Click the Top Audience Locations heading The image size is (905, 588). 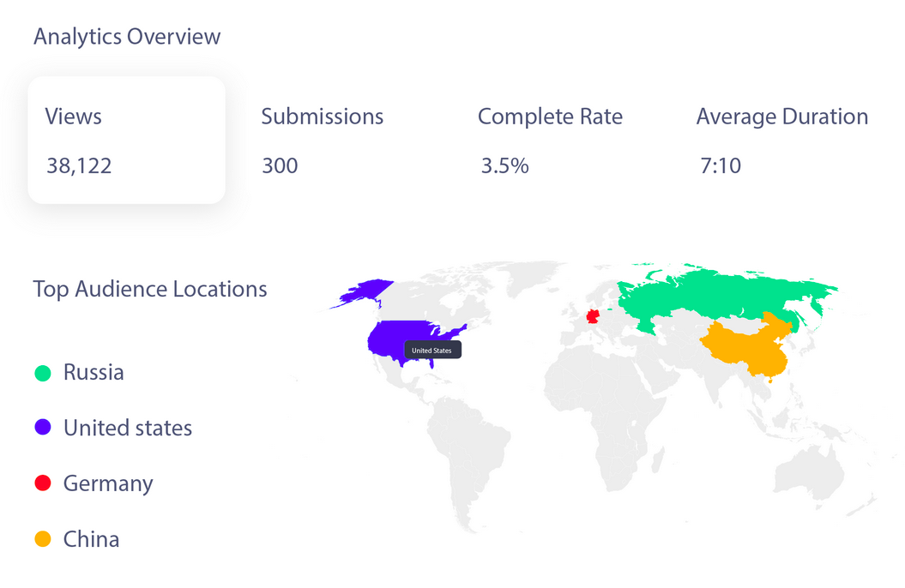(x=150, y=289)
